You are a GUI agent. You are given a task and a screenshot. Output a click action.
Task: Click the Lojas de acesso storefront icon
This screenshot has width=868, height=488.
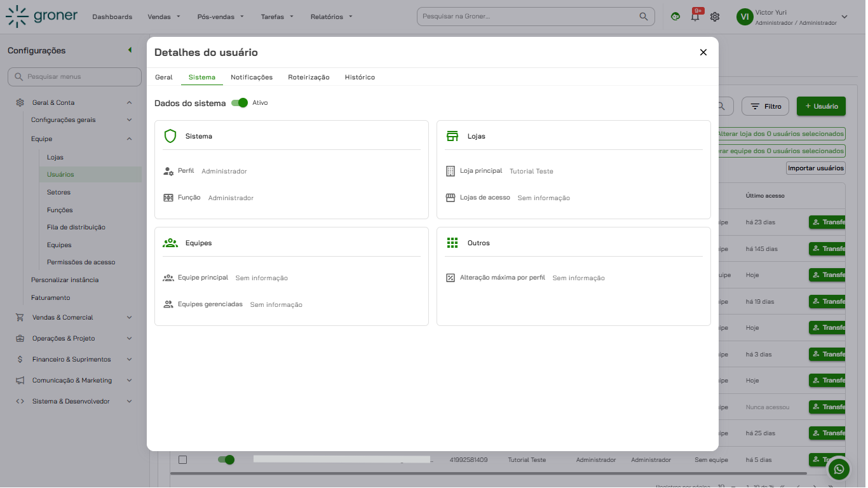point(451,198)
